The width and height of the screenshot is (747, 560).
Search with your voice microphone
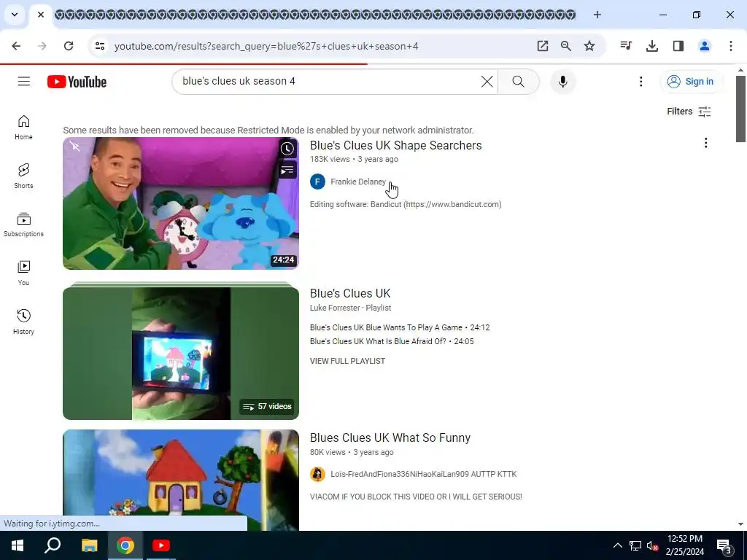click(562, 82)
